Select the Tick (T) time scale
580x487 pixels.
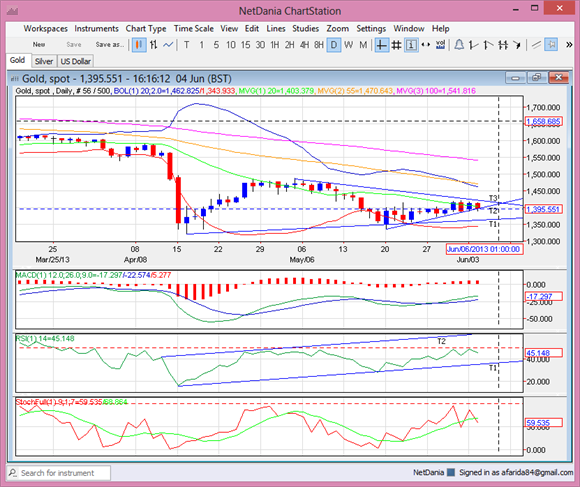pyautogui.click(x=186, y=45)
